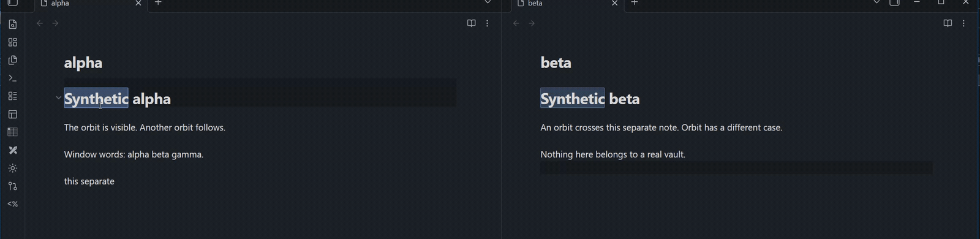Click line 'Window words: alpha beta gamma.'
Screen dimensions: 980x239
point(134,154)
